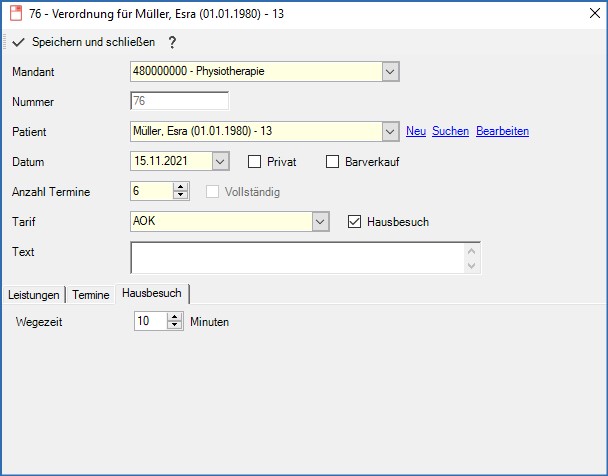Increase Wegezeit minutes with the up arrow
The image size is (608, 476).
pyautogui.click(x=174, y=317)
